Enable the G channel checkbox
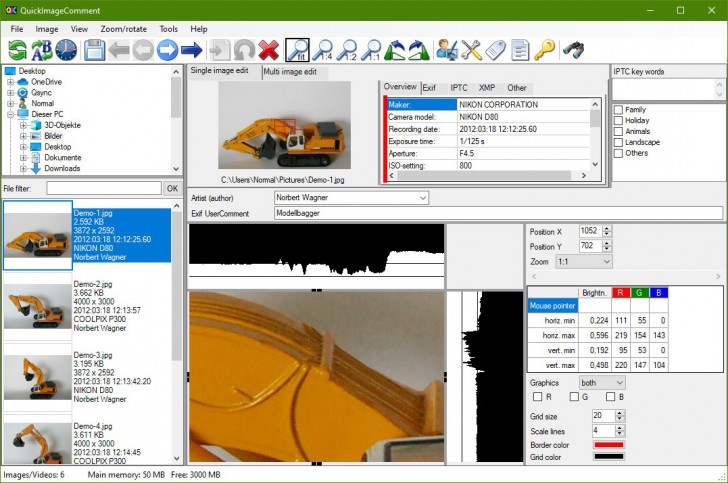The image size is (728, 483). (574, 397)
